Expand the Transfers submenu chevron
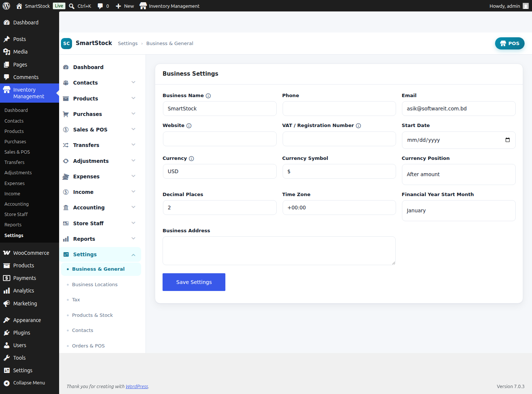The height and width of the screenshot is (394, 532). point(133,145)
